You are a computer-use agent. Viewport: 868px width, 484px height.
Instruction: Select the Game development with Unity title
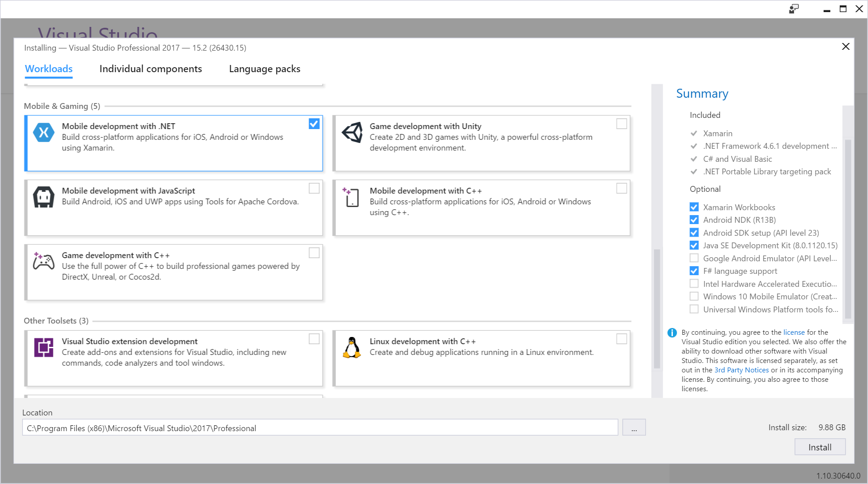425,126
